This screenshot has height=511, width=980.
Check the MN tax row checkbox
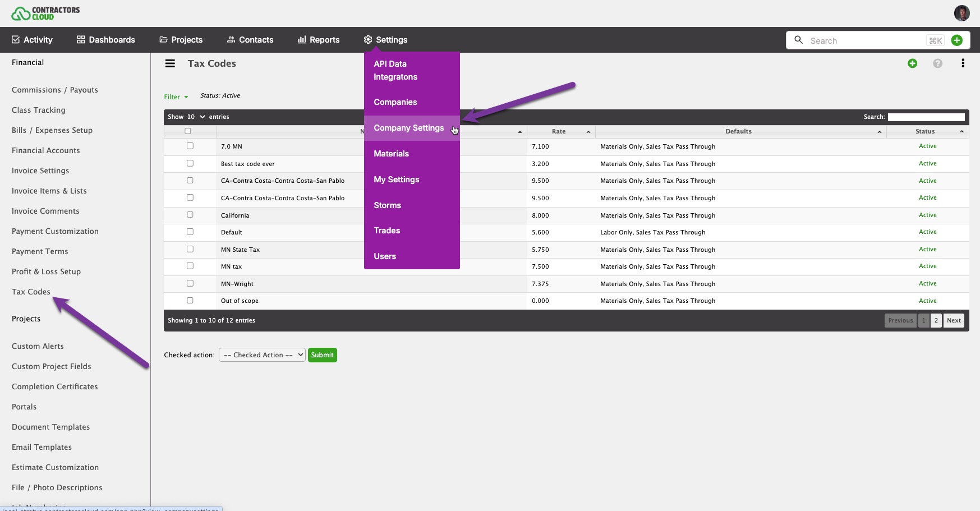coord(190,266)
